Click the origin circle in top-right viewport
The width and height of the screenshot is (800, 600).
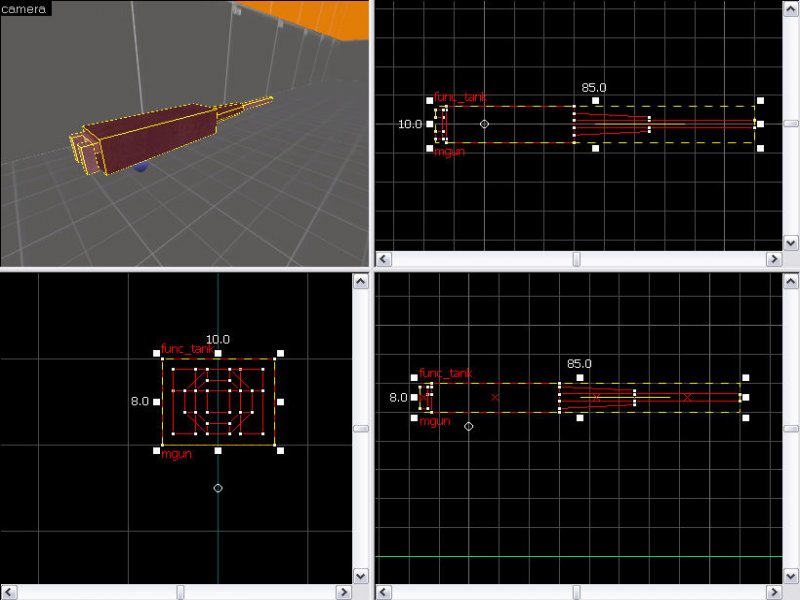(484, 124)
